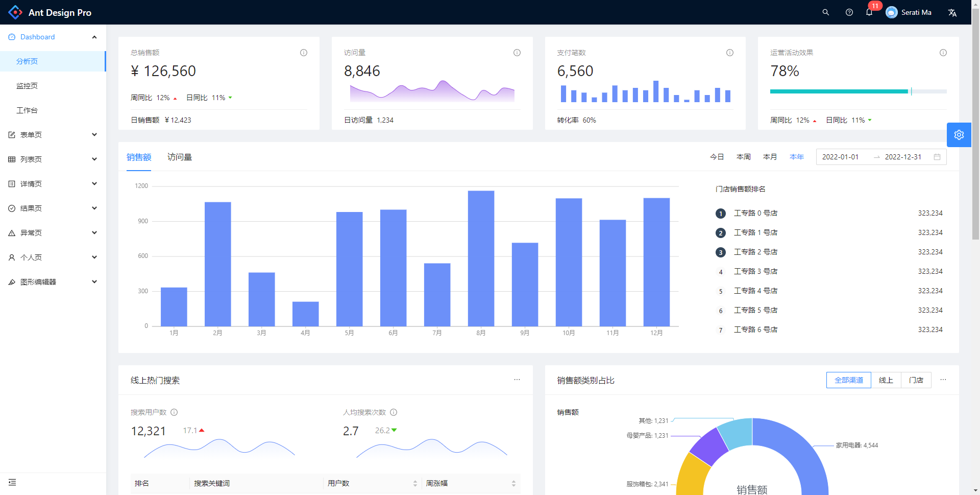This screenshot has width=980, height=495.
Task: Expand the 结果页 submenu chevron
Action: 94,208
